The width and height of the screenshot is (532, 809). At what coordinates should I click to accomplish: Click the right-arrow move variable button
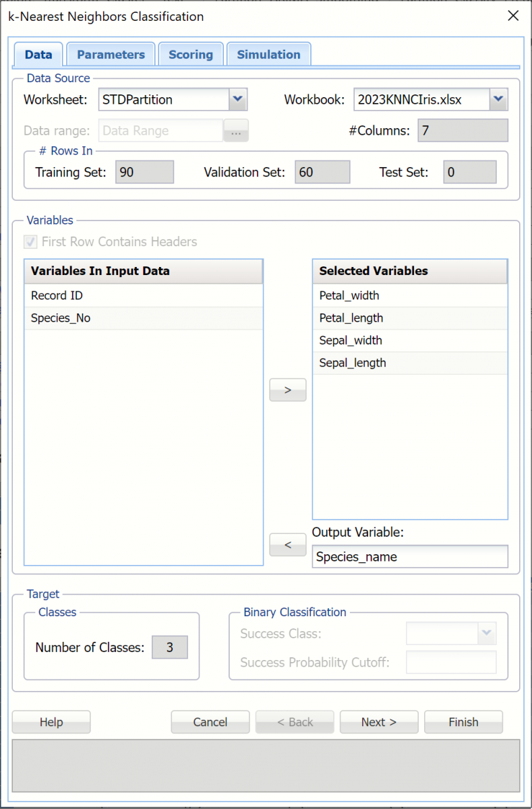287,390
